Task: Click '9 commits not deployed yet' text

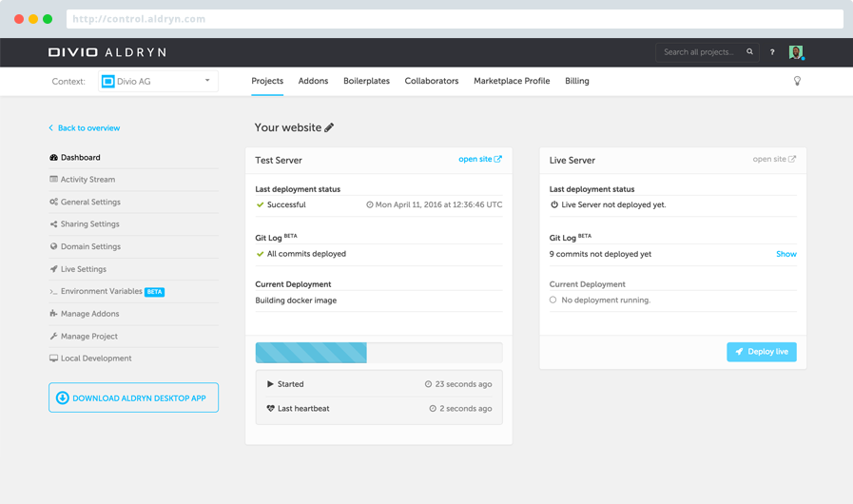Action: [600, 254]
